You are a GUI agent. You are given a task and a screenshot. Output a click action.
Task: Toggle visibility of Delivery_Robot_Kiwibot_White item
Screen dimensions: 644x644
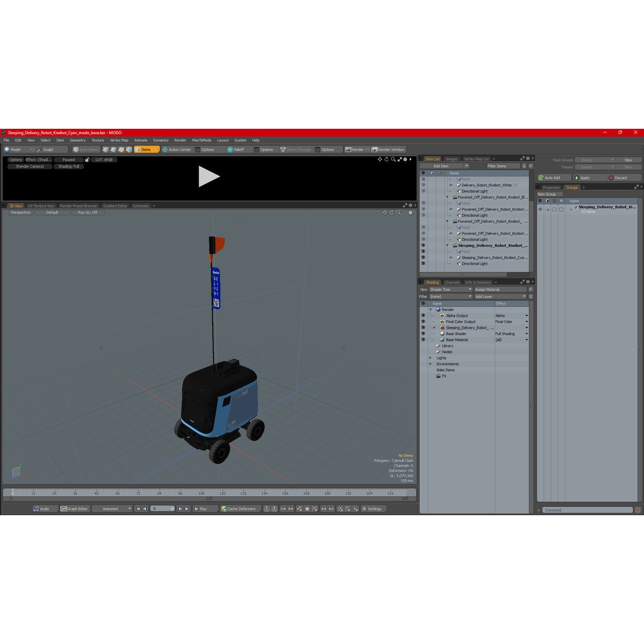(423, 185)
